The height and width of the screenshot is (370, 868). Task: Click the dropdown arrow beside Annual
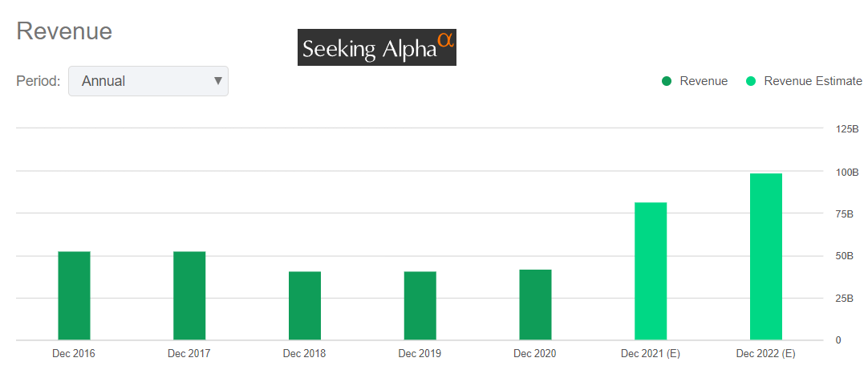coord(217,81)
